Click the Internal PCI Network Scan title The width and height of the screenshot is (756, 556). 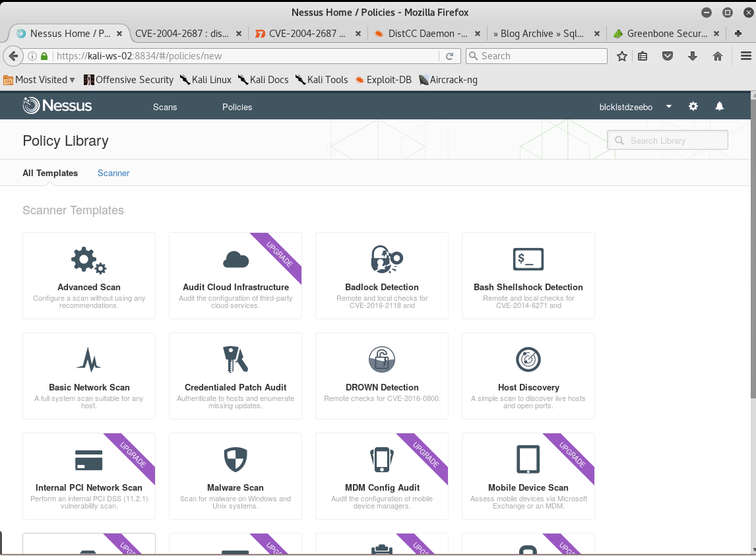pos(88,487)
